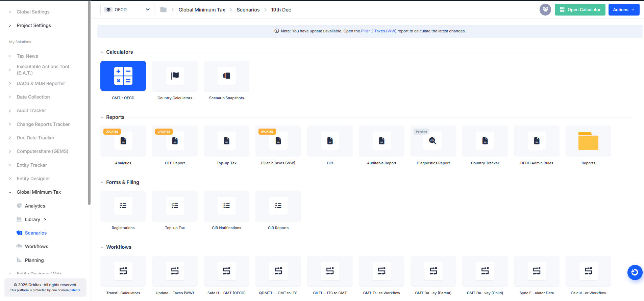Open the QDMTT ... GMT to ITC workflow
Viewport: 644px width, 301px height.
[278, 271]
